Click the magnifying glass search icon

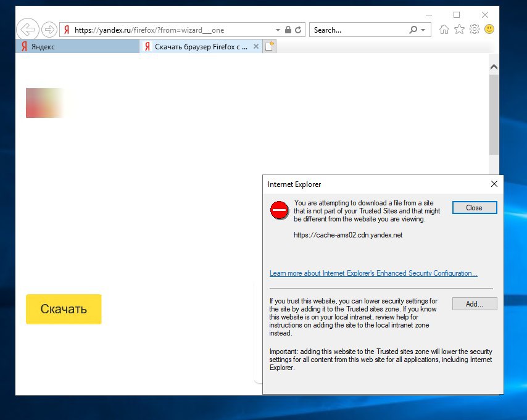click(413, 30)
